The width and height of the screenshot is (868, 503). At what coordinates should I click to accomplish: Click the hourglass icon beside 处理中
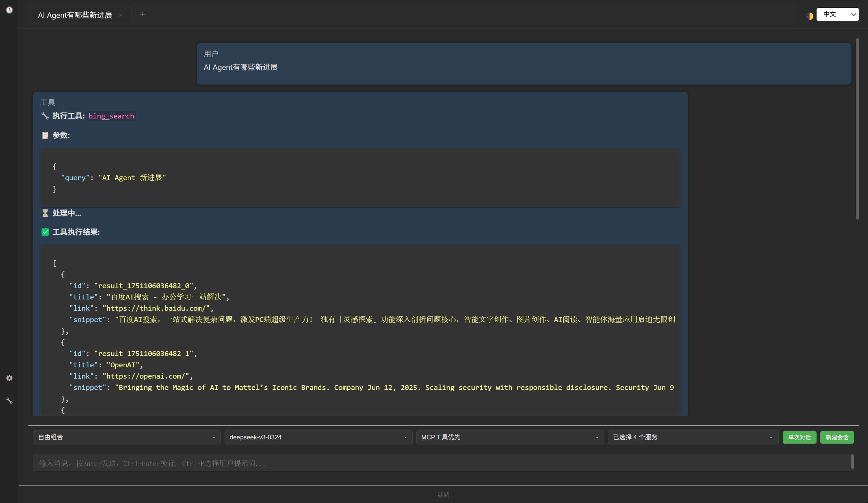[45, 213]
